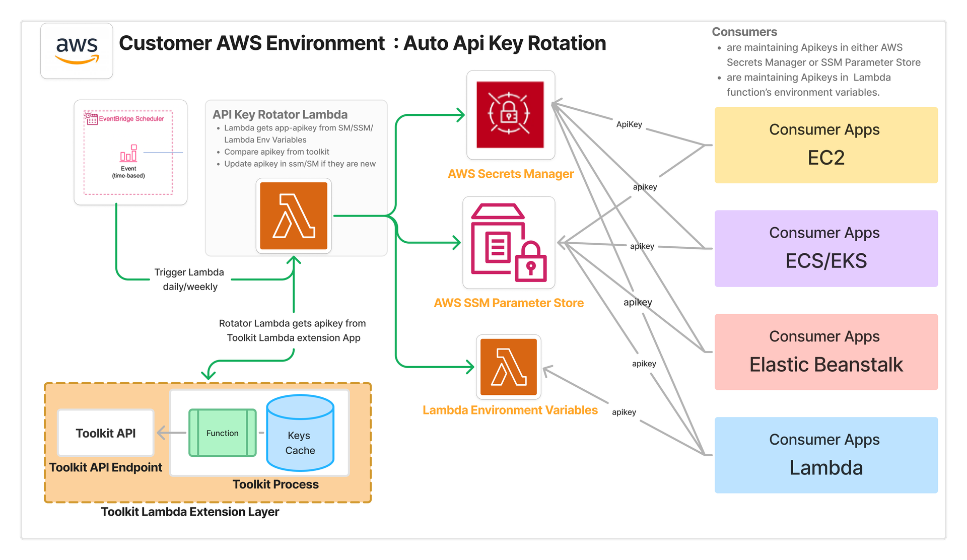Click the green Function block
Viewport: 967px width, 560px height.
223,433
